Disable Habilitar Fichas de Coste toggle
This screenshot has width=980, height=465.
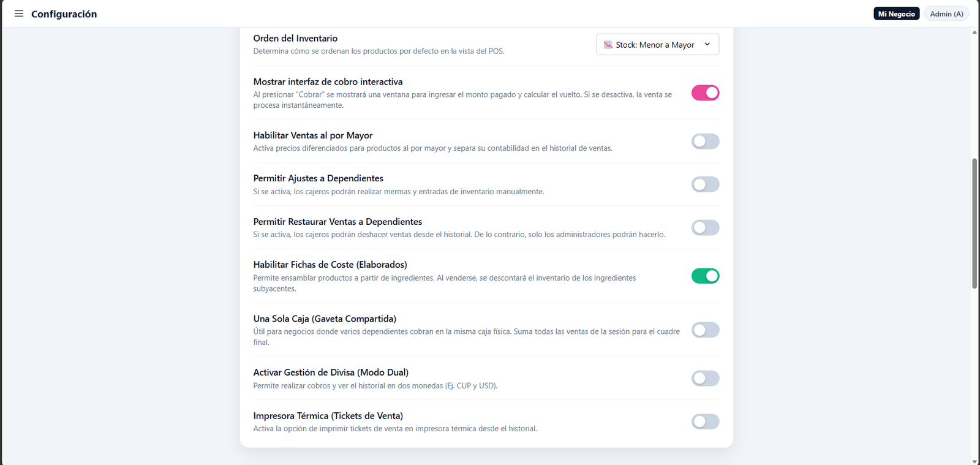[705, 276]
